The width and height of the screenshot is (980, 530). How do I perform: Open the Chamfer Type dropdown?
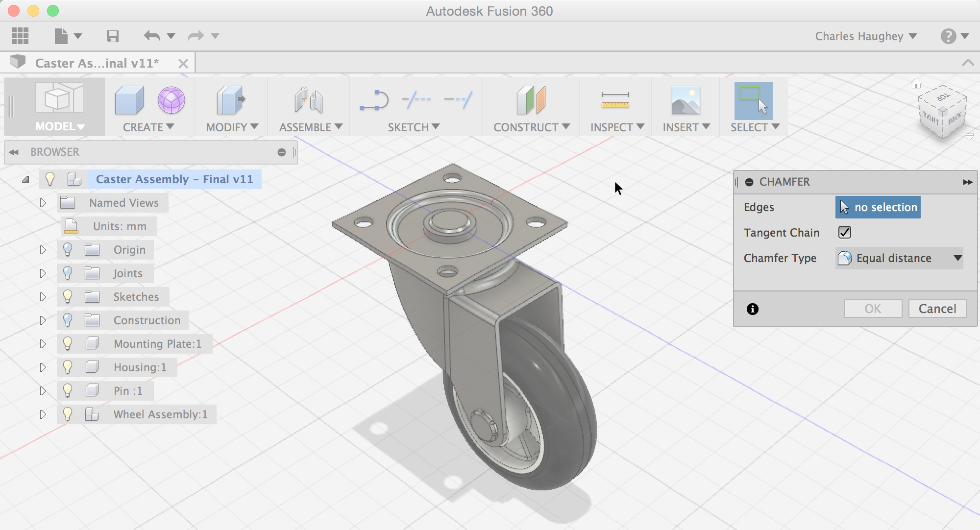[899, 258]
